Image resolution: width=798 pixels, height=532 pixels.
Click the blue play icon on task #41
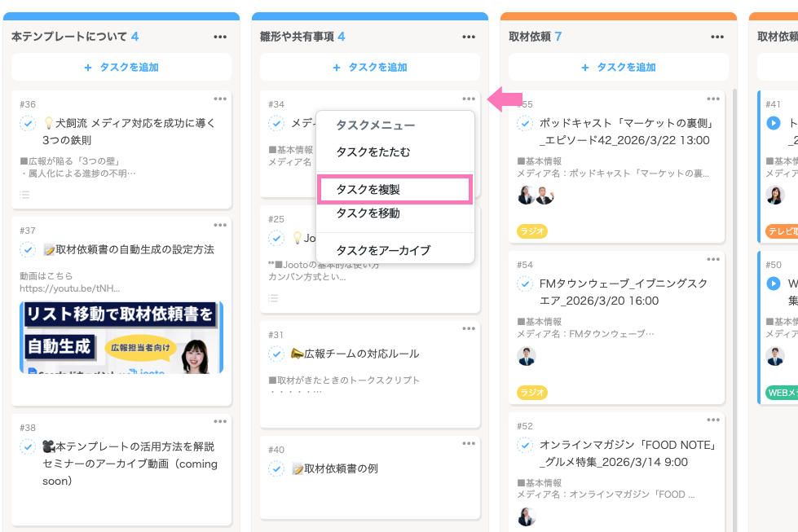(774, 123)
